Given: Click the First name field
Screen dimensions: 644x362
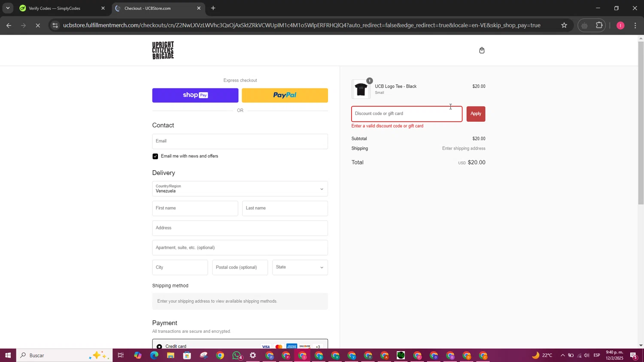Looking at the screenshot, I should pos(195,208).
